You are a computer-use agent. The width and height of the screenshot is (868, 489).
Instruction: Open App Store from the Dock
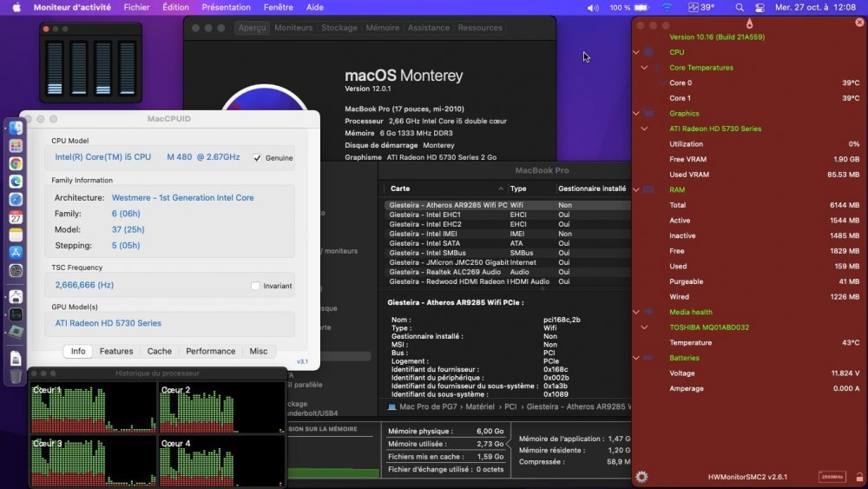tap(16, 253)
